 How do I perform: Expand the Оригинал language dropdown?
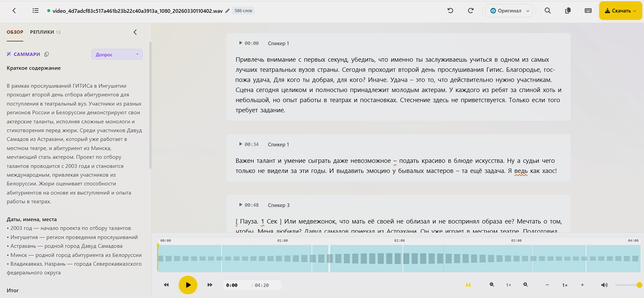click(509, 11)
